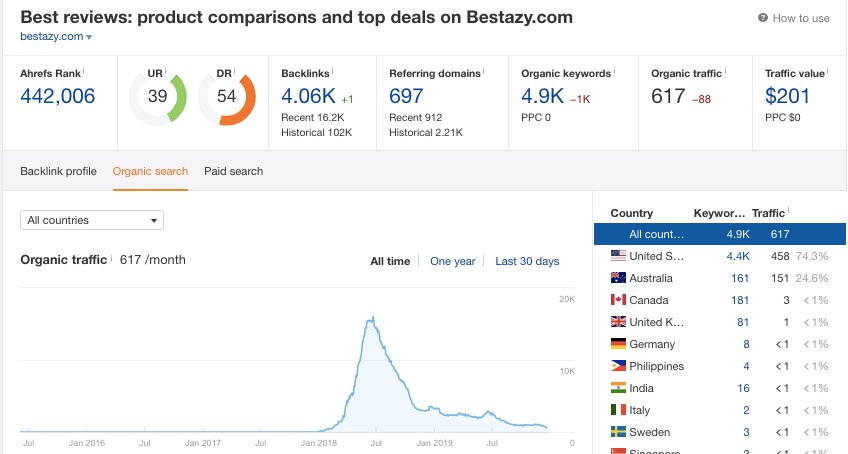The height and width of the screenshot is (454, 848).
Task: Click the Ahrefs Rank info icon
Action: [84, 70]
